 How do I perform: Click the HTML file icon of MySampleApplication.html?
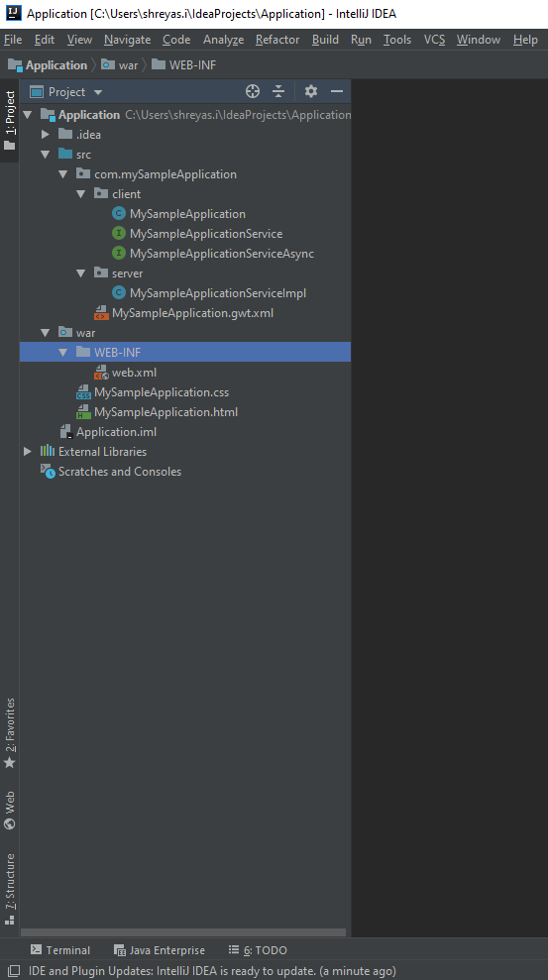[83, 412]
